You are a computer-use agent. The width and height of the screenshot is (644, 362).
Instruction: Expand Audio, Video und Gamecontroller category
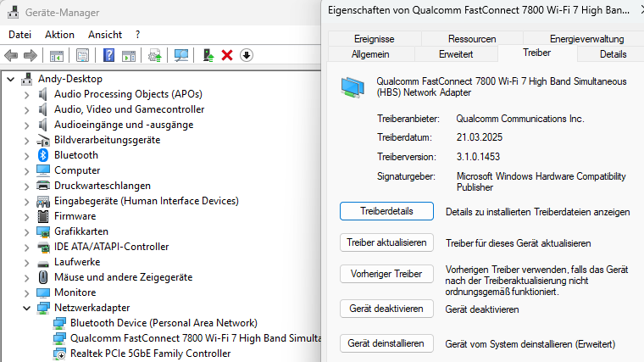point(27,109)
